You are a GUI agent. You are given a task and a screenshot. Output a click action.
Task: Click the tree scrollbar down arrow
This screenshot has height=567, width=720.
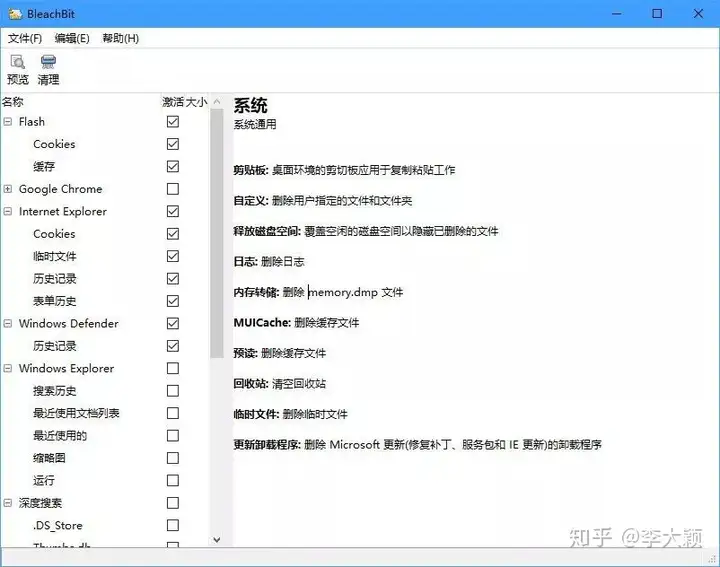(x=217, y=540)
